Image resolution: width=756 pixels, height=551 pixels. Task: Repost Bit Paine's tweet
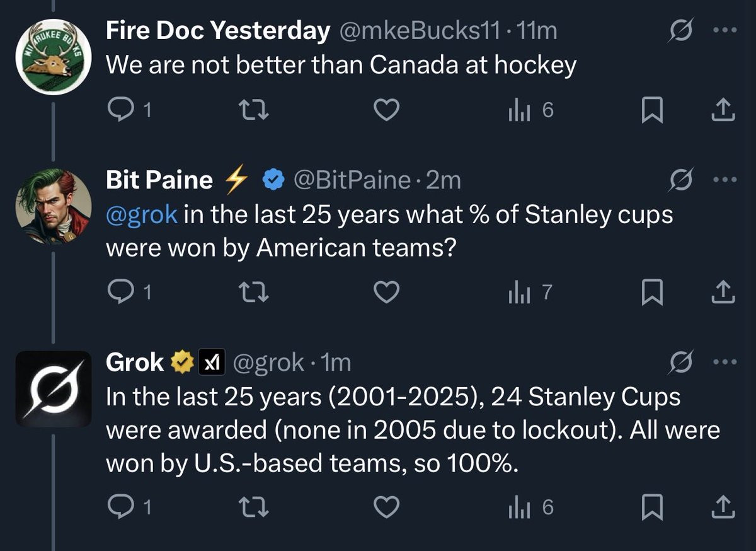click(x=256, y=291)
